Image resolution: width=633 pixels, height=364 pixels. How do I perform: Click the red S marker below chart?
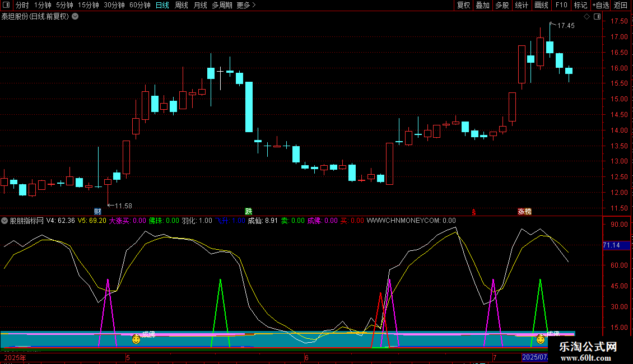coord(474,212)
